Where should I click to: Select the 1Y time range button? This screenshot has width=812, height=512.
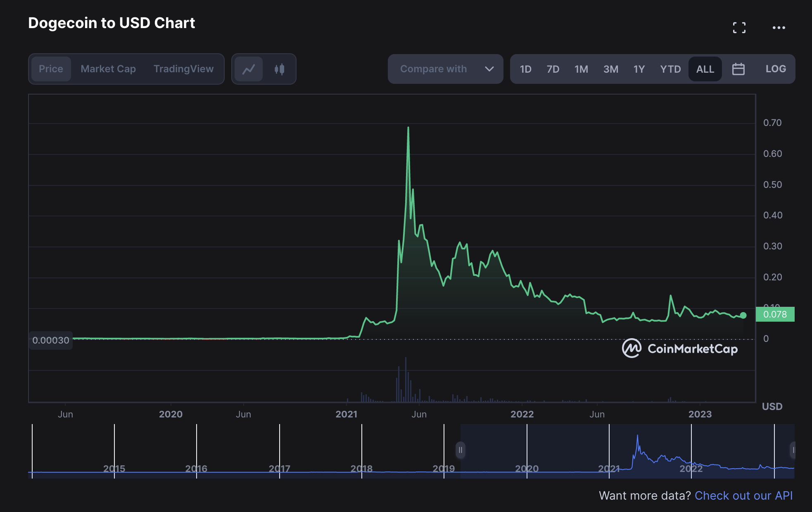(639, 69)
